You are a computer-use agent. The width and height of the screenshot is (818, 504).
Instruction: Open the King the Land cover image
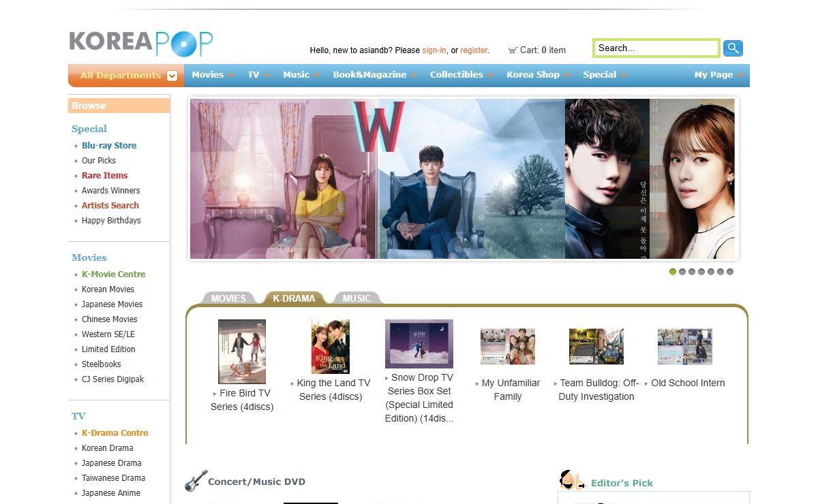tap(331, 347)
